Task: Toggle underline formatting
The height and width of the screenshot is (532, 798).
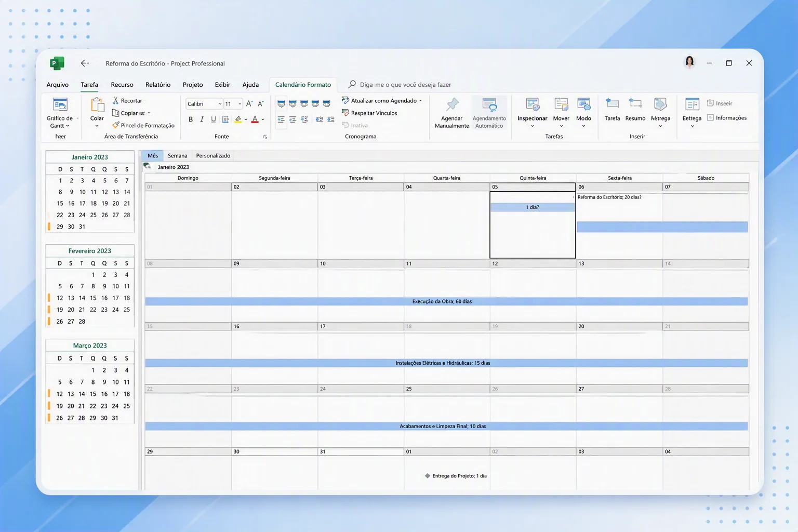Action: pos(214,119)
